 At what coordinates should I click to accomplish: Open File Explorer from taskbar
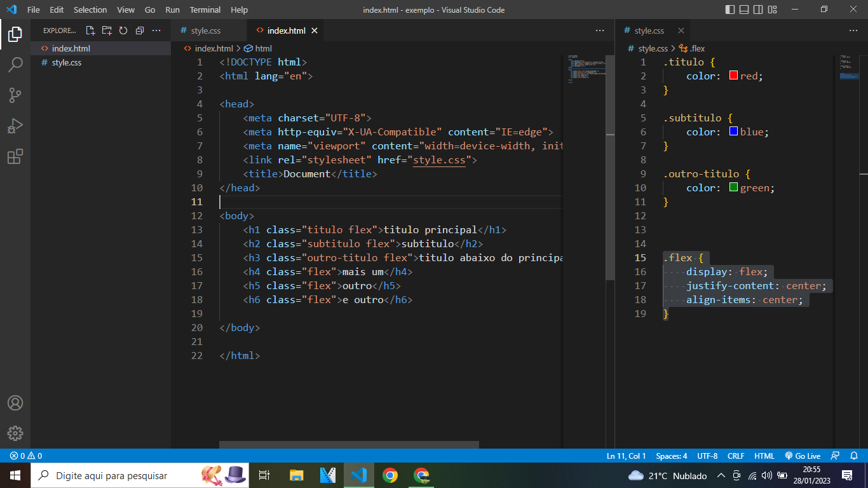click(297, 475)
